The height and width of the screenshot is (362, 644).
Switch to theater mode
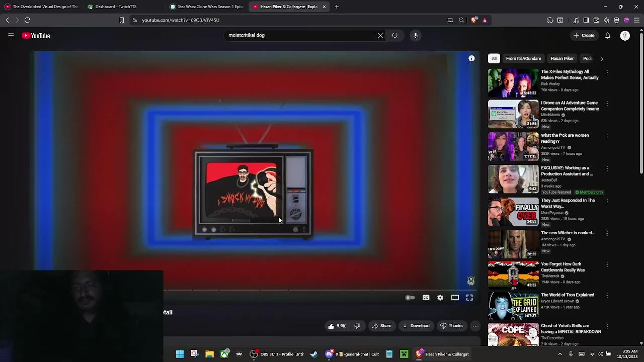coord(455,298)
